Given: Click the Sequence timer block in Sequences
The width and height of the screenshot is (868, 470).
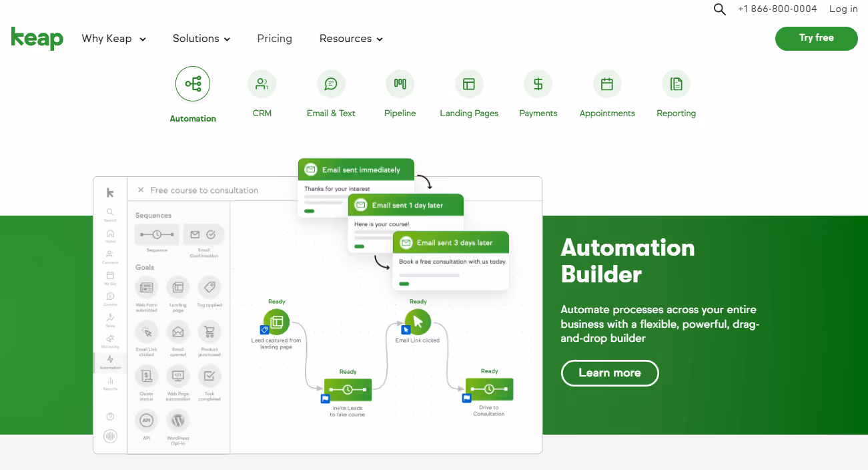Looking at the screenshot, I should (x=157, y=234).
